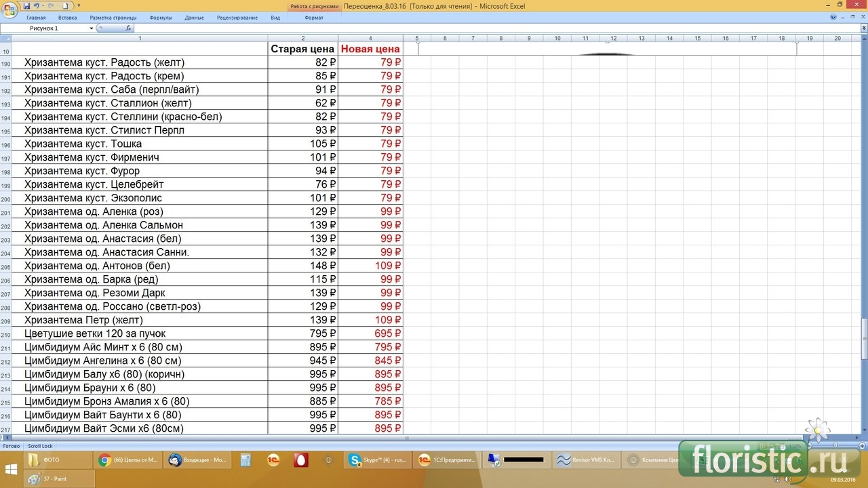
Task: Open the Calculator taskbar icon
Action: pos(245,460)
